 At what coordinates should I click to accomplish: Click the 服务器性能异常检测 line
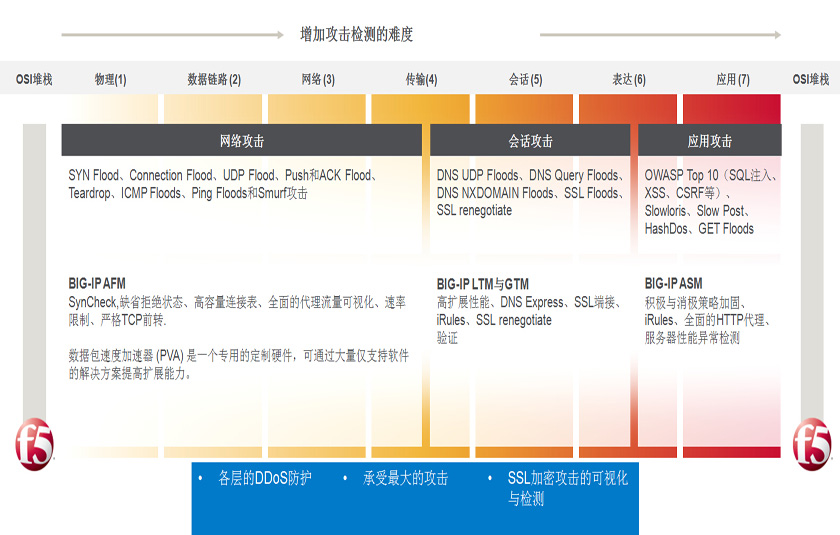pos(692,338)
